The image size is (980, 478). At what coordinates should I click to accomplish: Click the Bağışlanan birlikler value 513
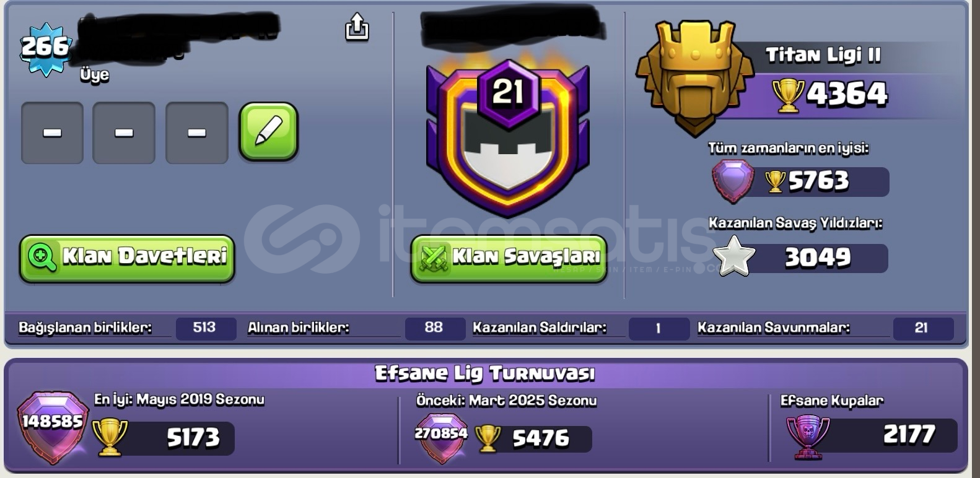point(204,328)
